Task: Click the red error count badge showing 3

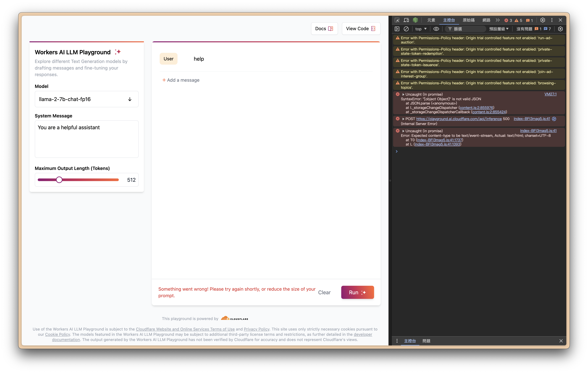Action: click(x=508, y=21)
